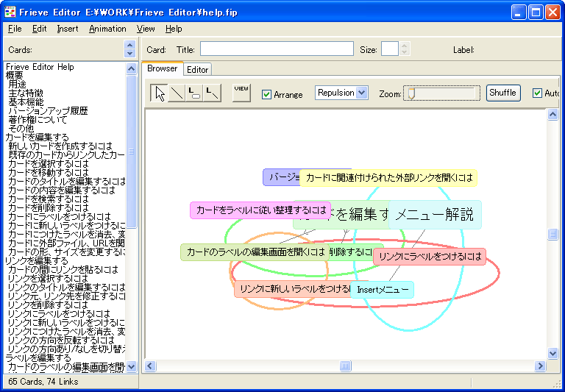Select 'カードを検索するには' in the card list
Viewport: 565px width, 392px height.
click(x=49, y=199)
